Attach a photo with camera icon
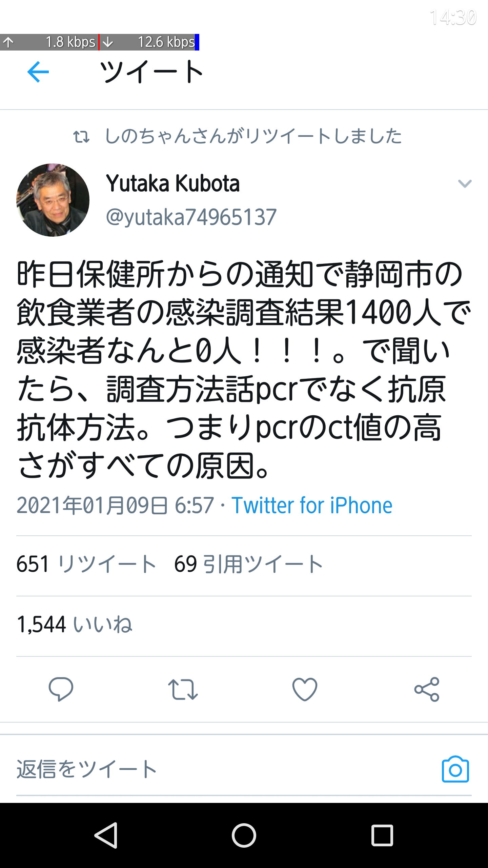This screenshot has height=868, width=488. 455,769
